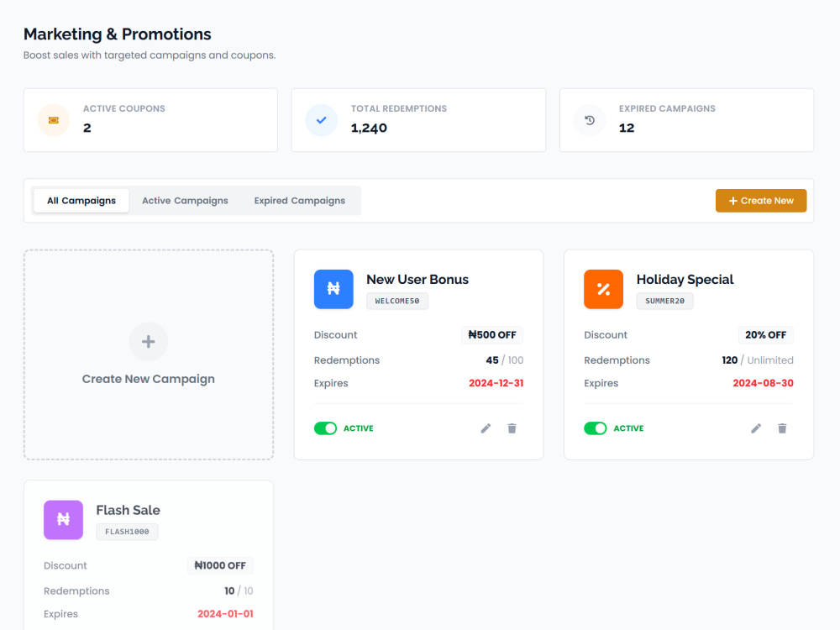840x630 pixels.
Task: Click the Active Coupons ticket icon
Action: pos(54,120)
